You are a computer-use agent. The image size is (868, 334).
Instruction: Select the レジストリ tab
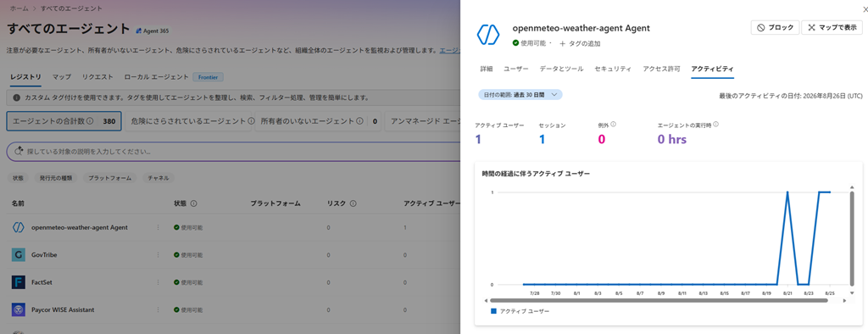pyautogui.click(x=25, y=77)
